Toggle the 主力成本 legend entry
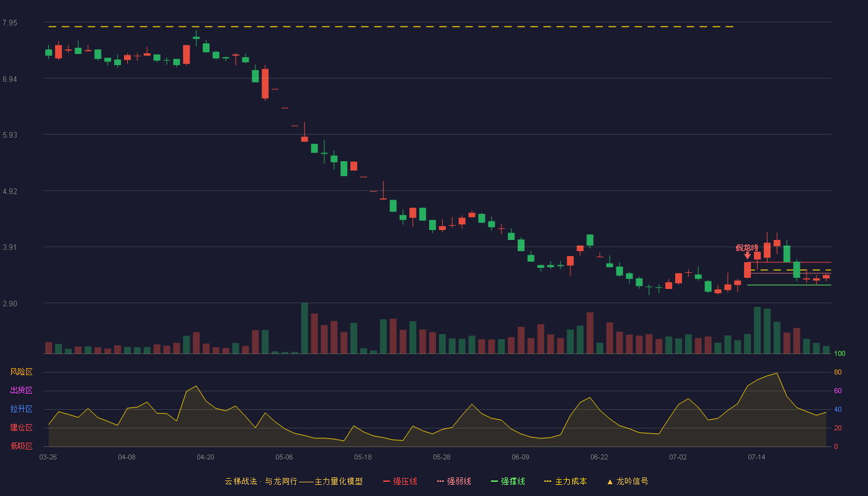 pyautogui.click(x=565, y=481)
